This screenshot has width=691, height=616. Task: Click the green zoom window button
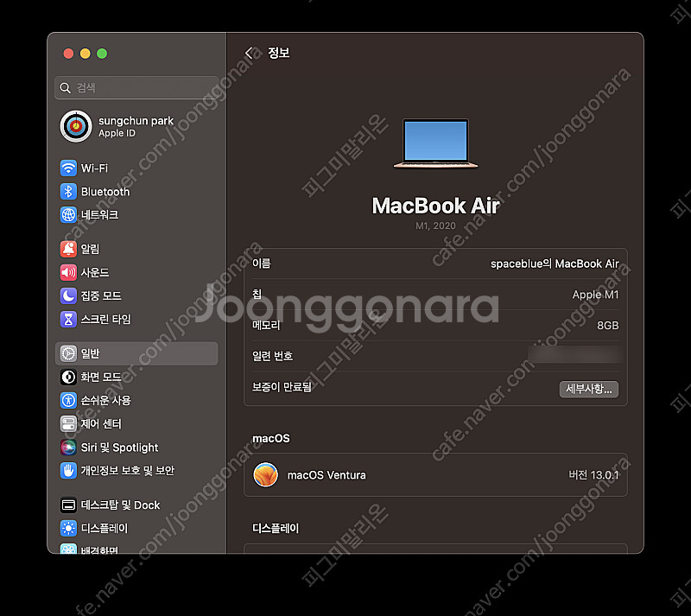click(102, 54)
